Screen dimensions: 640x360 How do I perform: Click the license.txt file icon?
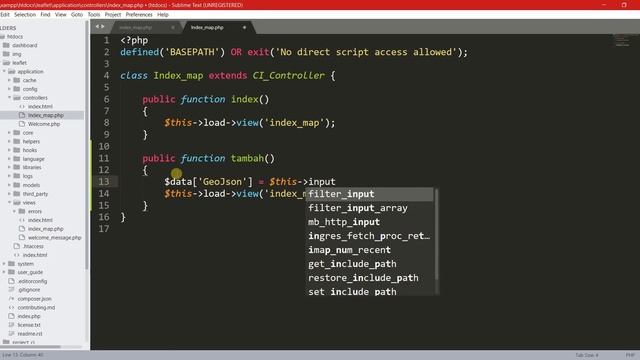point(11,325)
